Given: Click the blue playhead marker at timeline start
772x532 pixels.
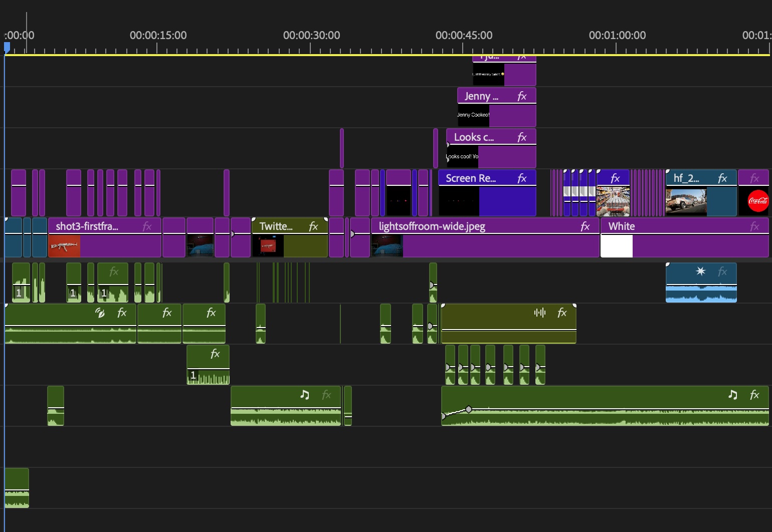Looking at the screenshot, I should (7, 48).
